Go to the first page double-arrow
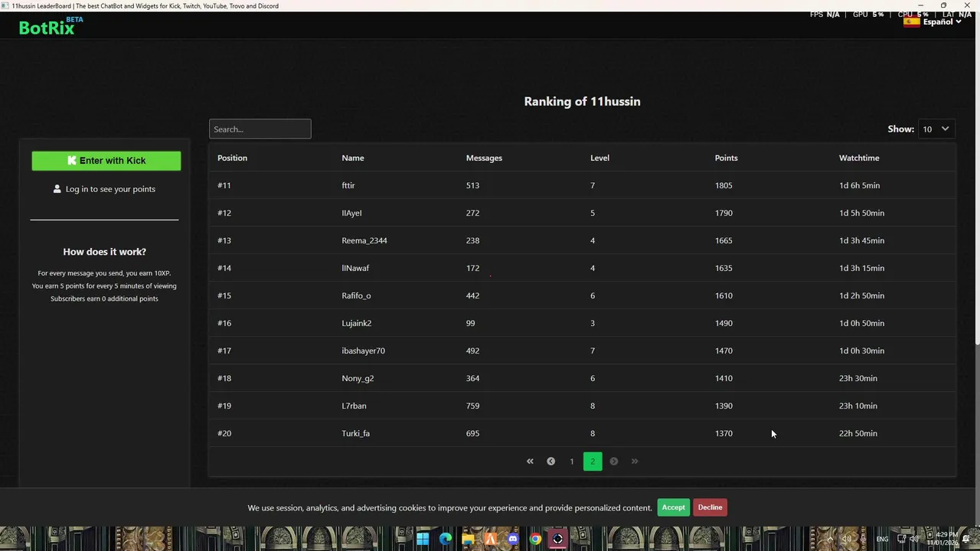The width and height of the screenshot is (980, 551). click(x=530, y=461)
